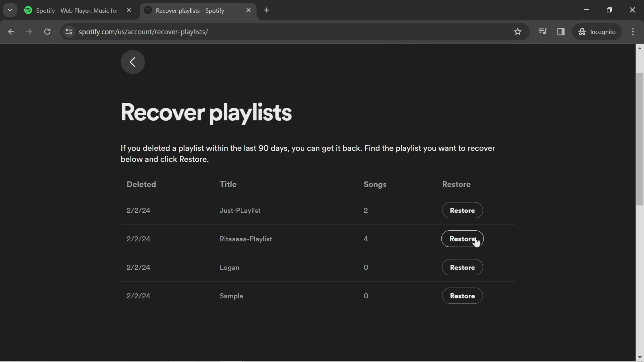The width and height of the screenshot is (644, 362).
Task: Click the Songs column header
Action: pyautogui.click(x=375, y=184)
